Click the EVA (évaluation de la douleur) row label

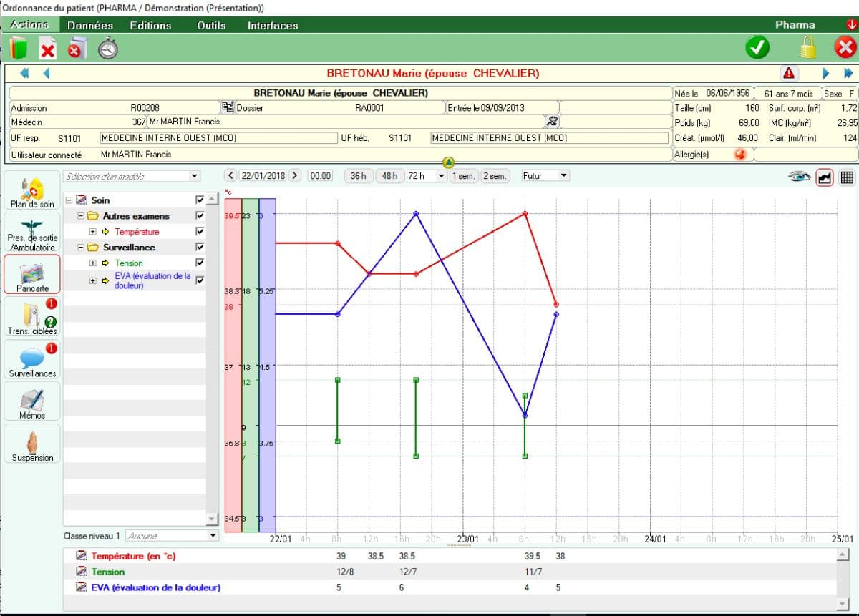[155, 587]
